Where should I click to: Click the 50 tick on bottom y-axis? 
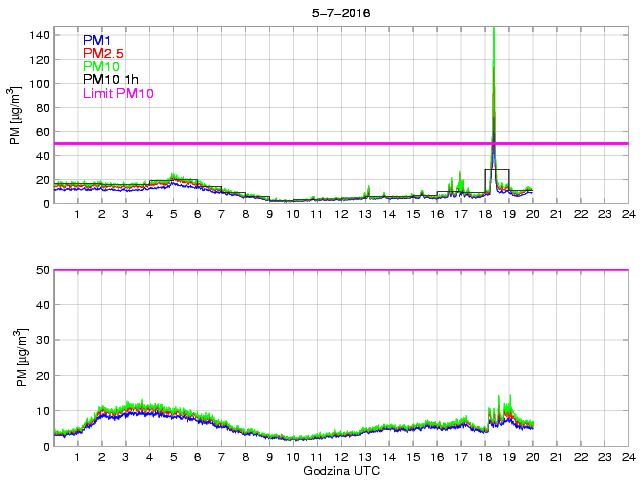[x=42, y=270]
